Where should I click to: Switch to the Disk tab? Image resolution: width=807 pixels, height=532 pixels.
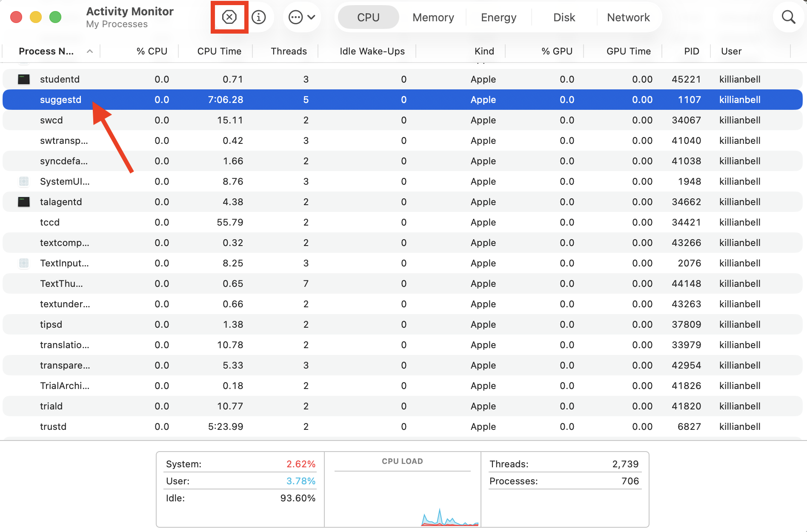[x=564, y=17]
